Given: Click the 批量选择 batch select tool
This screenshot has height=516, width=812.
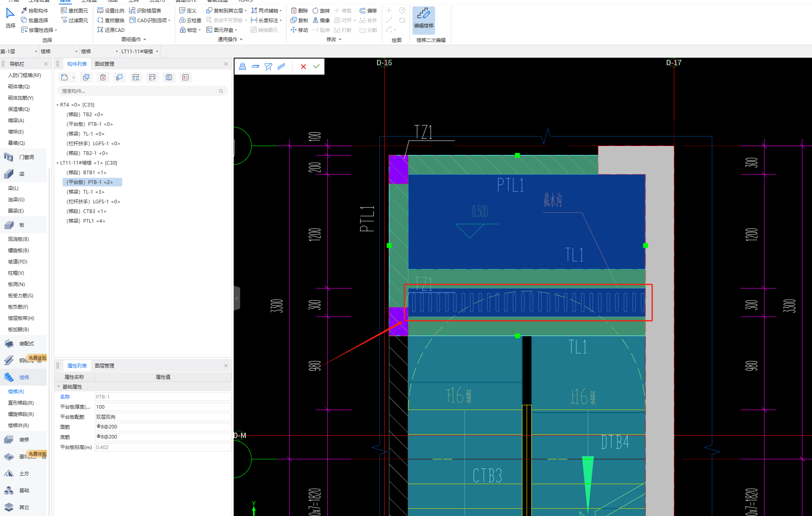Looking at the screenshot, I should click(x=35, y=20).
